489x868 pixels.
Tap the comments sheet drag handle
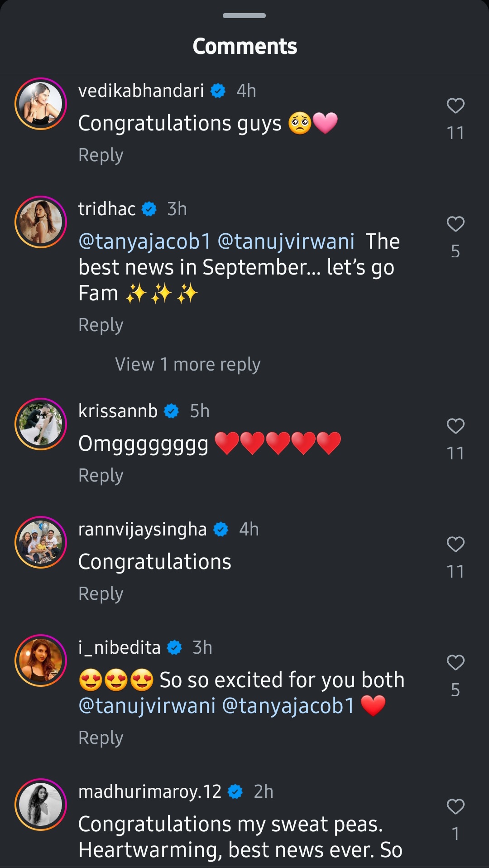click(244, 15)
